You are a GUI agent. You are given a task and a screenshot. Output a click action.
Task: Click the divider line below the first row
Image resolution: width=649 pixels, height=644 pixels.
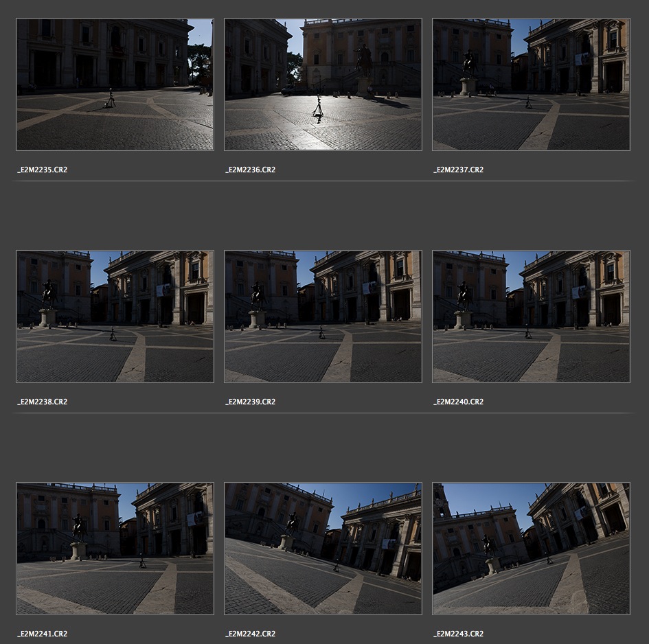coord(323,181)
